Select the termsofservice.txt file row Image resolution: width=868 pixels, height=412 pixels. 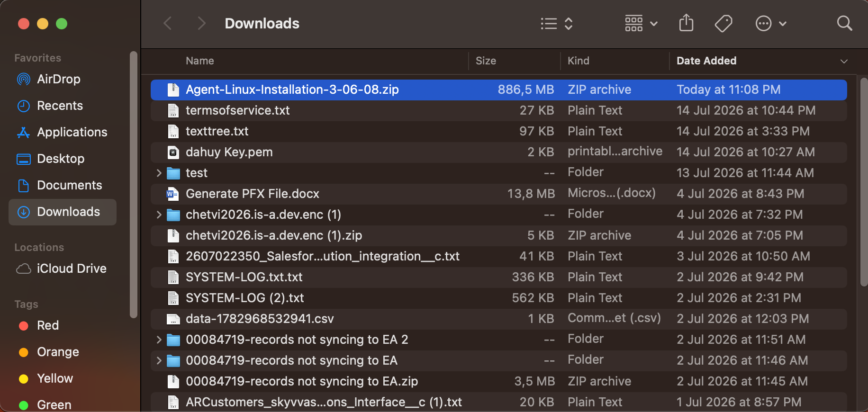coord(498,110)
